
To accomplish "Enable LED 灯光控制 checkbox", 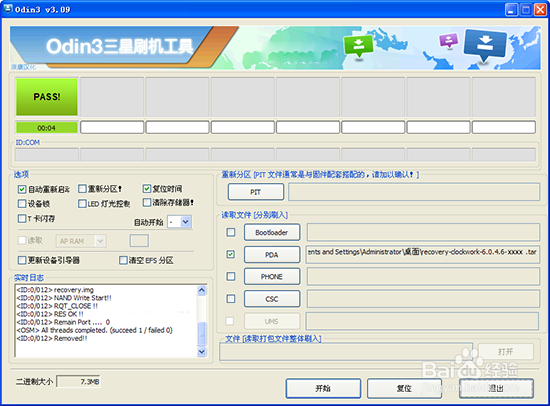I will pyautogui.click(x=82, y=204).
